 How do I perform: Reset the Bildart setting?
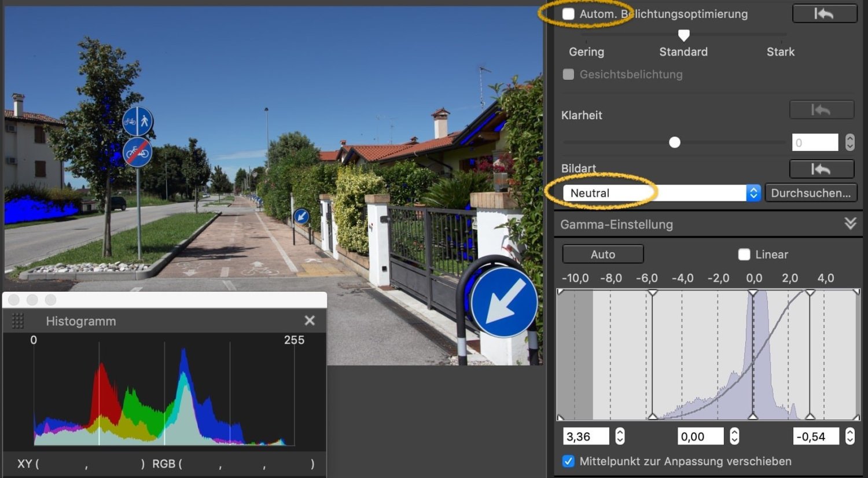click(821, 169)
